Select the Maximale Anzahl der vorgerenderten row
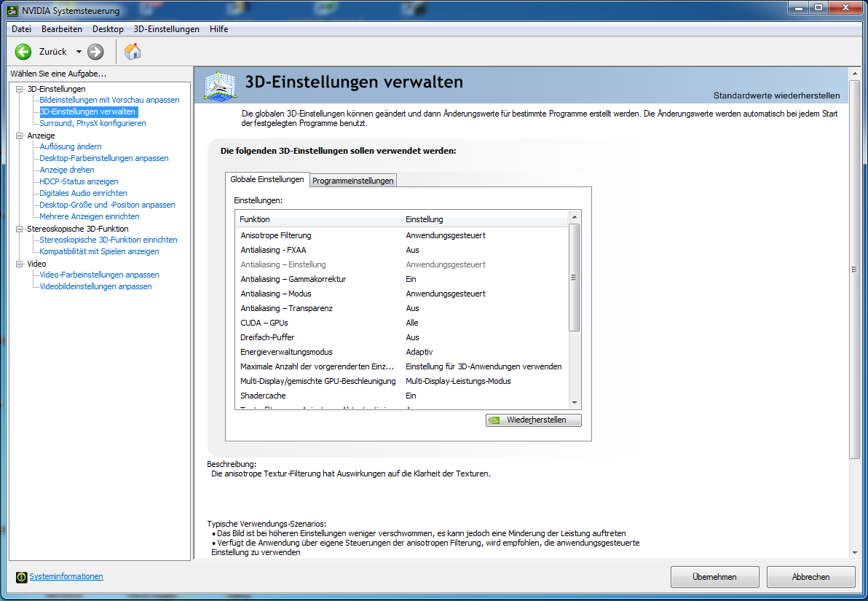Screen dimensions: 868x601 tap(402, 366)
